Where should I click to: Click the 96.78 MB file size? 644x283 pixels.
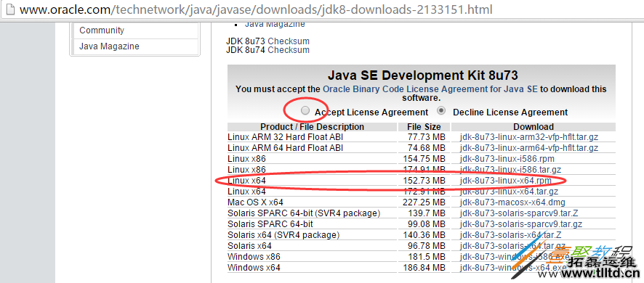427,246
